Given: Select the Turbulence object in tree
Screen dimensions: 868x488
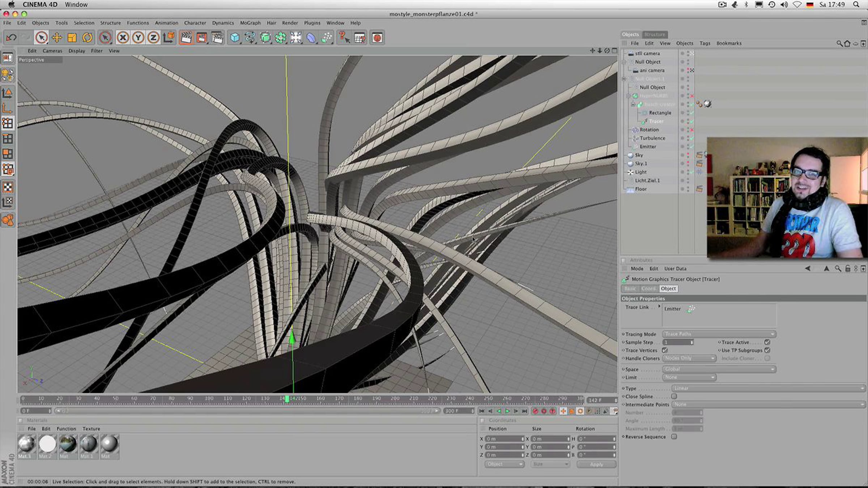Looking at the screenshot, I should point(652,138).
